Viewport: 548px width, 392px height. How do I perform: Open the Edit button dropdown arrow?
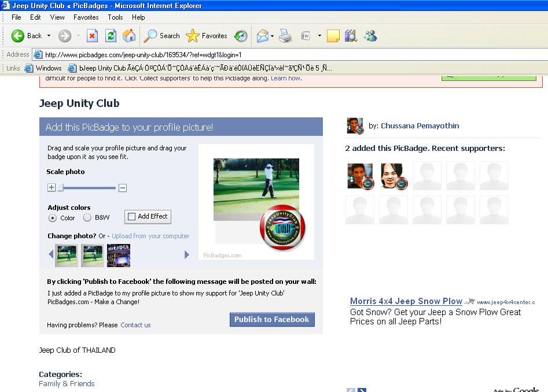pyautogui.click(x=319, y=36)
